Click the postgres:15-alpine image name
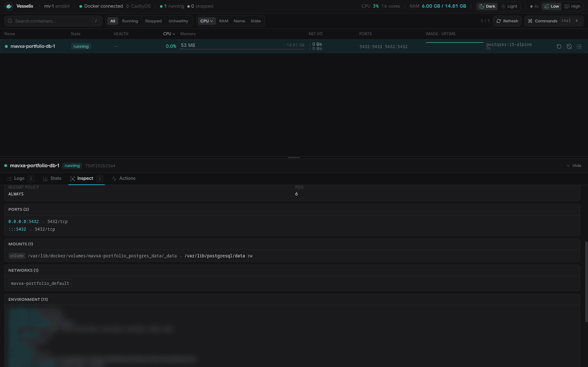The image size is (588, 367). pos(509,44)
